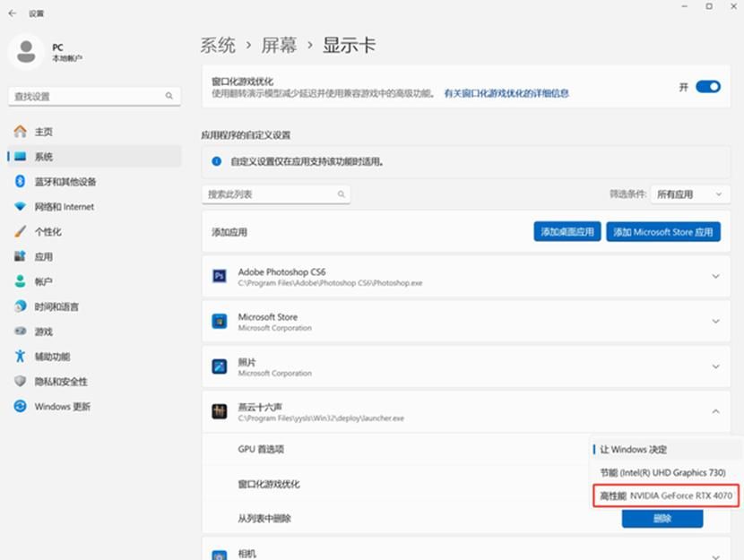
Task: Click 窗口化游戏优化 label under 燕云十六声
Action: [269, 484]
